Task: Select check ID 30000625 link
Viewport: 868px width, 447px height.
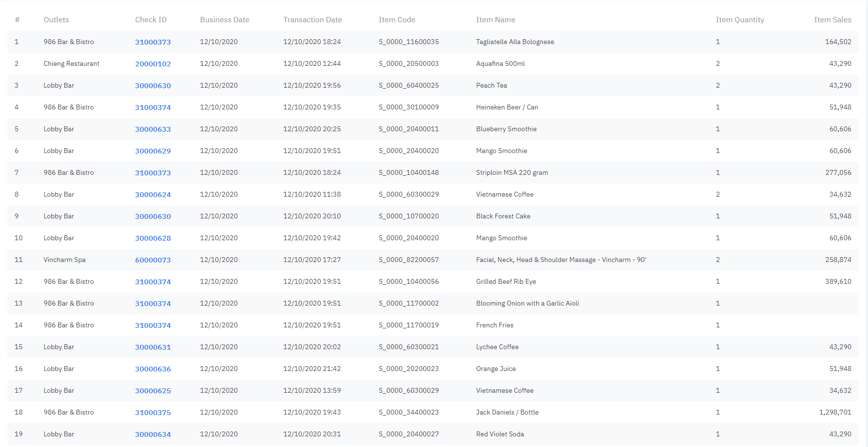Action: coord(153,391)
